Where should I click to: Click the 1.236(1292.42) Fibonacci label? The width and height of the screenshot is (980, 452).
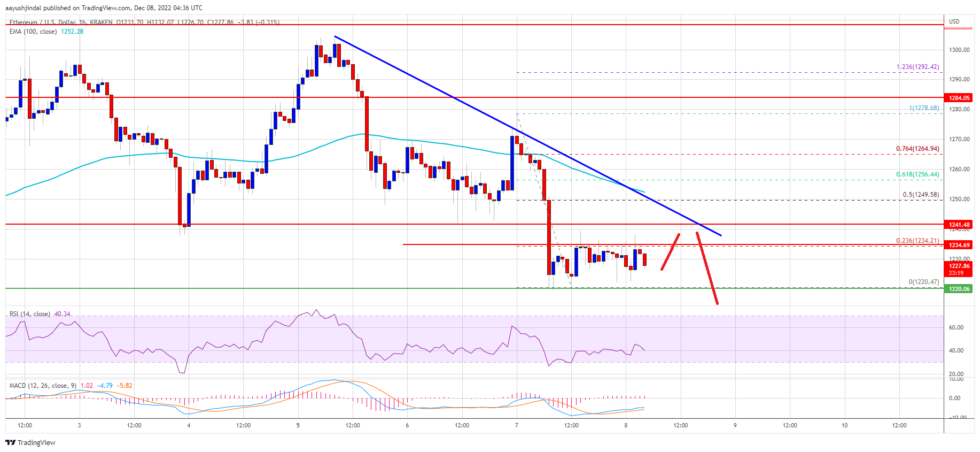917,67
